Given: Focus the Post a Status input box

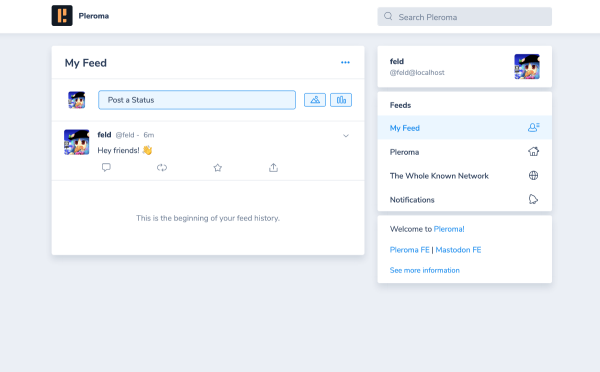Looking at the screenshot, I should (x=197, y=100).
